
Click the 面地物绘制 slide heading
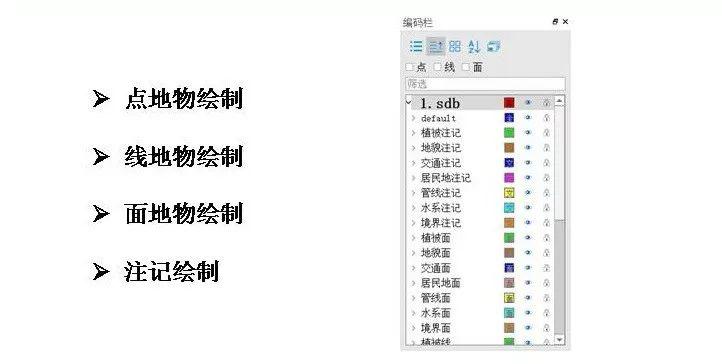point(184,214)
